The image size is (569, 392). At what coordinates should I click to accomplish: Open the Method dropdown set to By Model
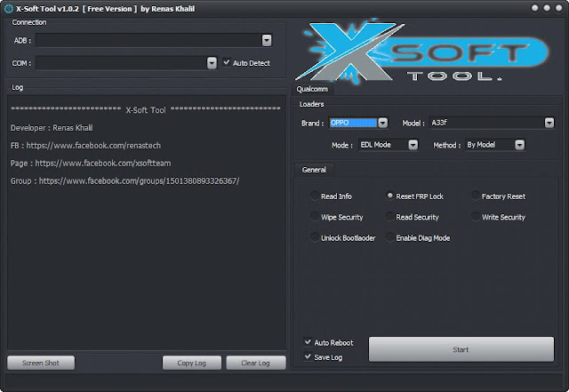519,145
